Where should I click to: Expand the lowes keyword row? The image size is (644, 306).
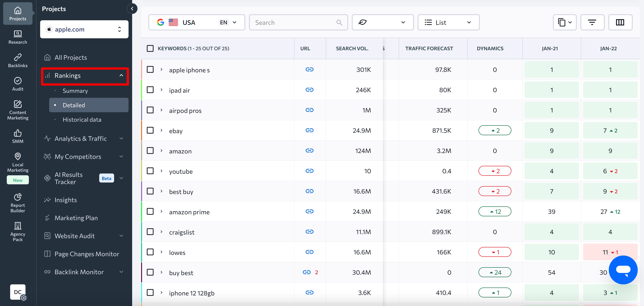[161, 252]
